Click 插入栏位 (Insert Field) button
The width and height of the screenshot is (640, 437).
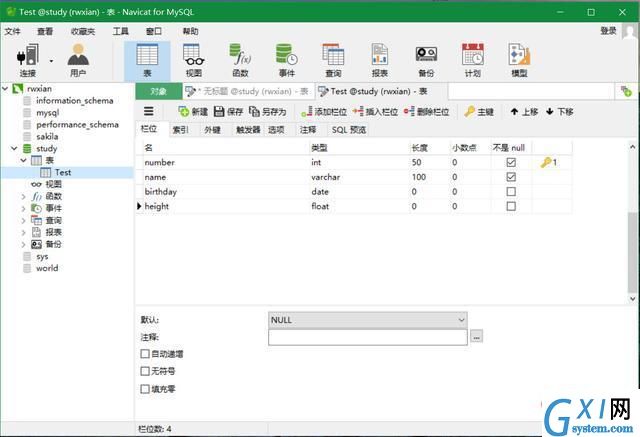pyautogui.click(x=375, y=111)
